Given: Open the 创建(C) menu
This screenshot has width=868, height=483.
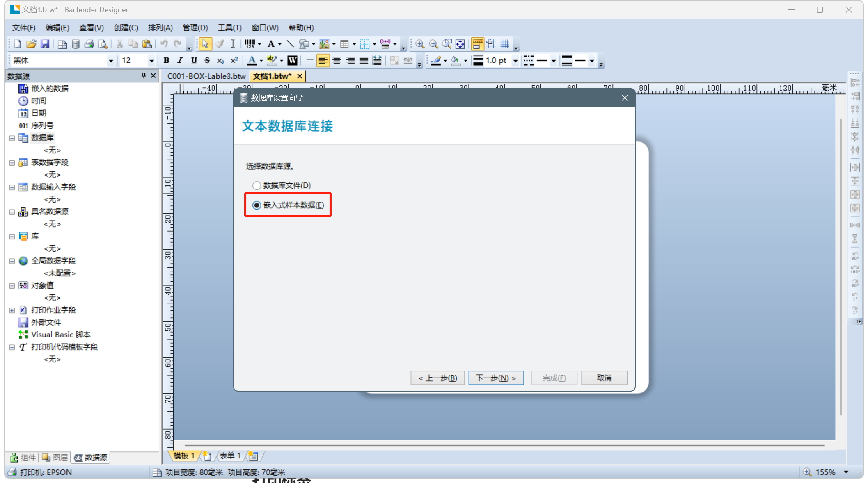Looking at the screenshot, I should (x=126, y=27).
